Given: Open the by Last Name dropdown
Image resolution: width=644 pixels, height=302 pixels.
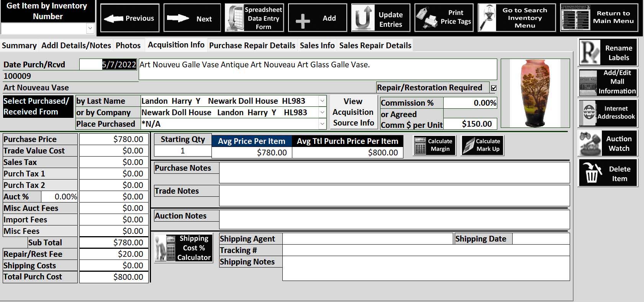Looking at the screenshot, I should tap(322, 101).
